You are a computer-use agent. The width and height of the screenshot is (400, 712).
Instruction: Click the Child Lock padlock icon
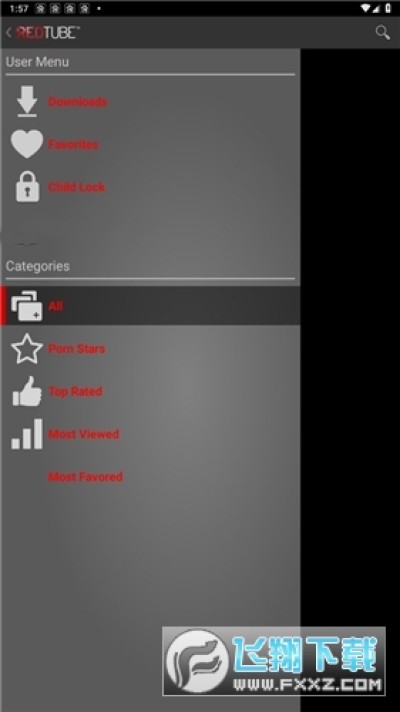27,187
